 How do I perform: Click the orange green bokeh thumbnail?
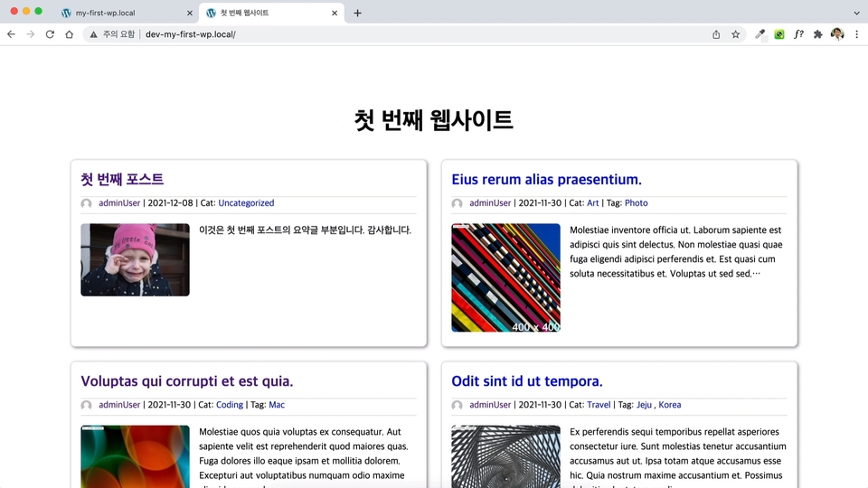(135, 456)
